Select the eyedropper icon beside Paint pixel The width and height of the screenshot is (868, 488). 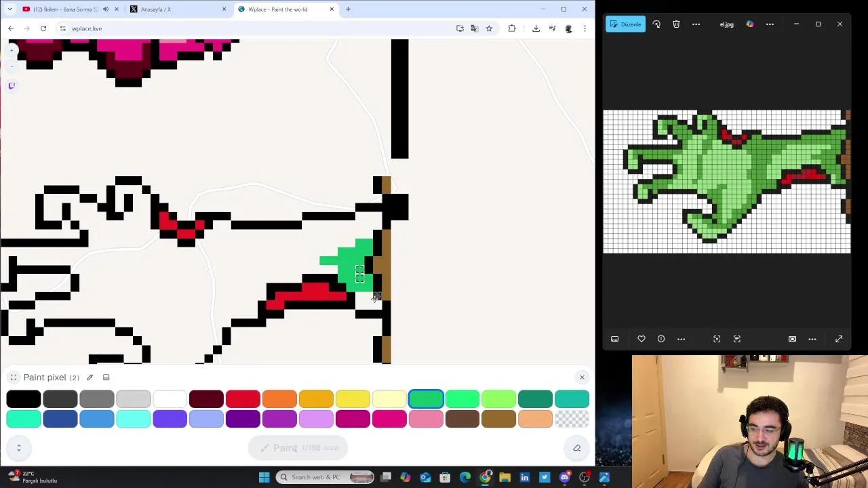[x=90, y=378]
